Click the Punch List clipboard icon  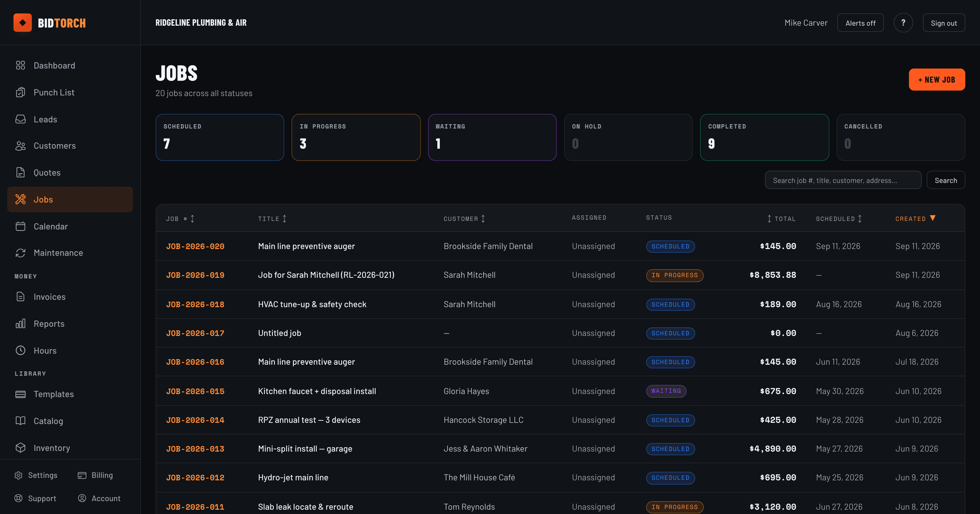(21, 92)
